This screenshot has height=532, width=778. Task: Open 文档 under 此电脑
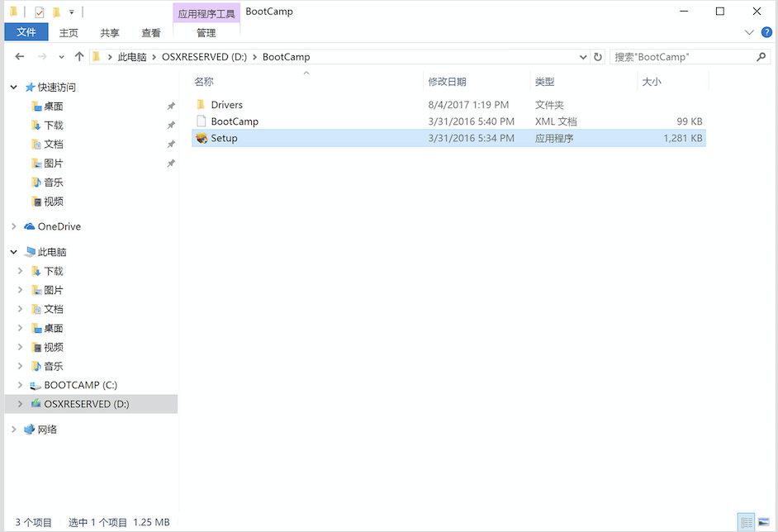pos(54,309)
